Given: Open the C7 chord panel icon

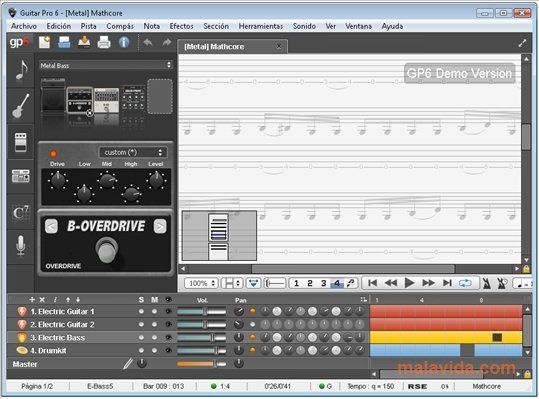Looking at the screenshot, I should (x=21, y=212).
